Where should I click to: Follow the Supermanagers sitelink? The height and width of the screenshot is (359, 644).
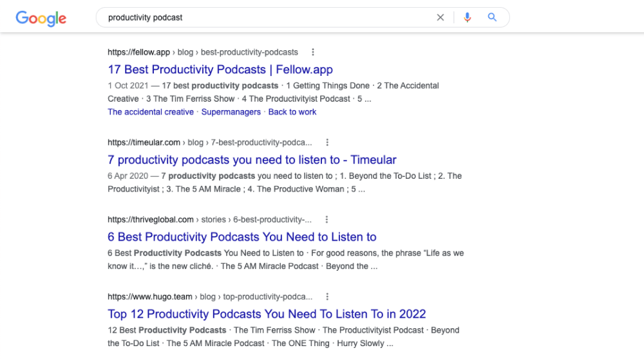231,112
